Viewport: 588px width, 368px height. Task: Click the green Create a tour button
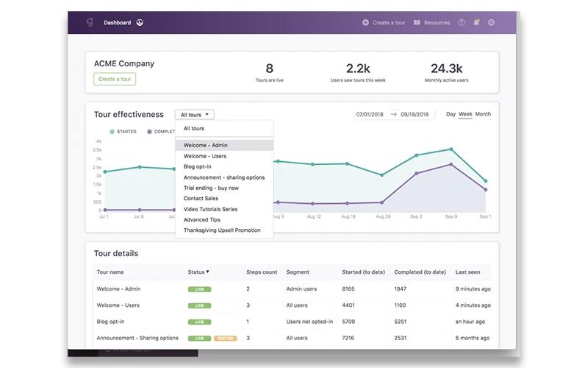click(x=115, y=79)
